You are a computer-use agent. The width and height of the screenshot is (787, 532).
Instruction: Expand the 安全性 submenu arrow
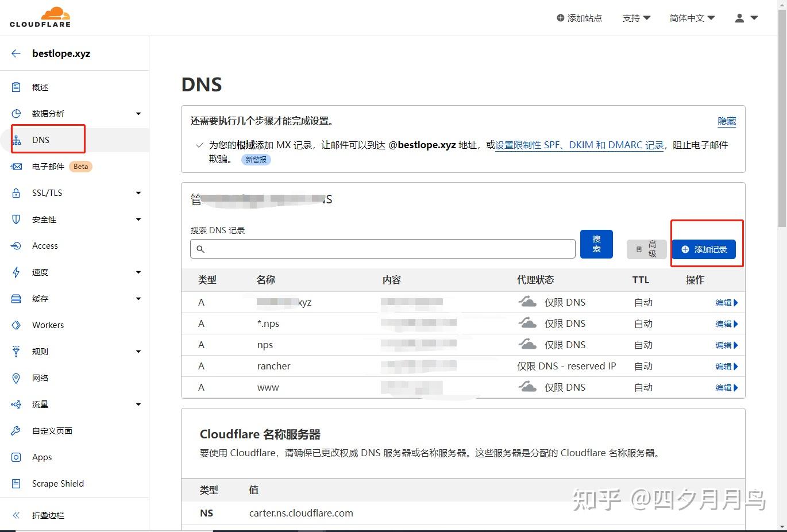(x=138, y=219)
